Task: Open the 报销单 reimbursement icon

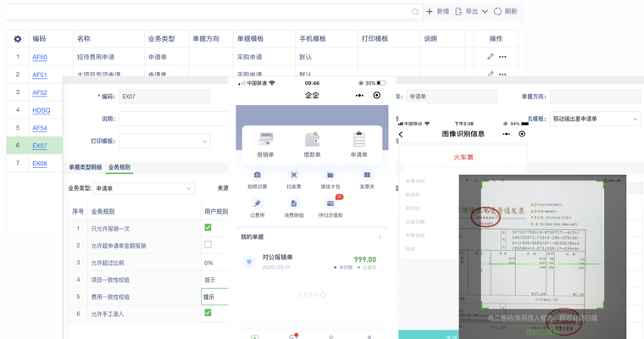Action: (x=265, y=140)
